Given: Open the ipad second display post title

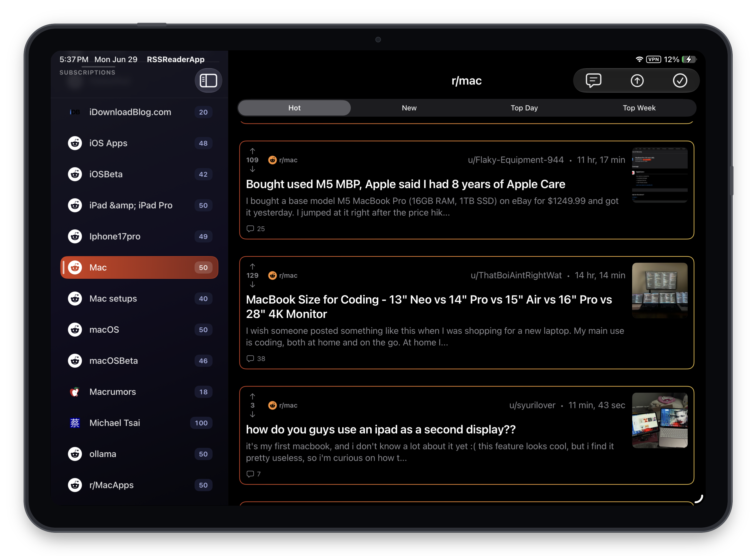Looking at the screenshot, I should tap(380, 429).
